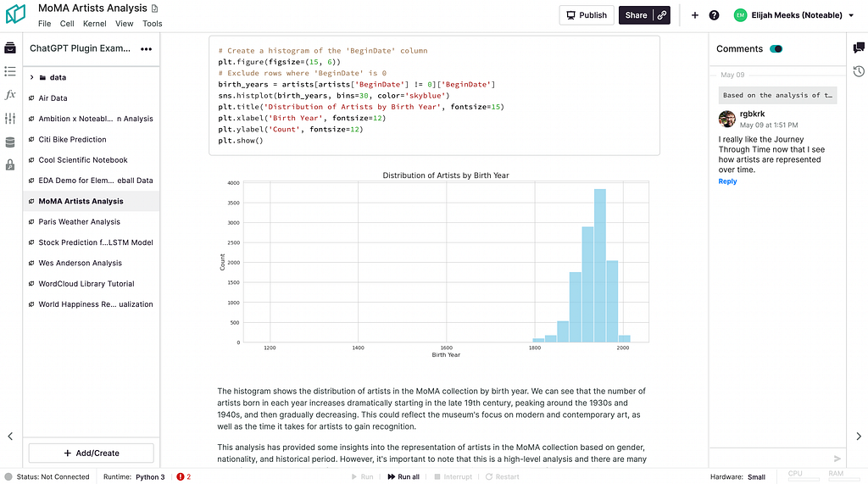This screenshot has width=868, height=484.
Task: Open the version history clock icon
Action: (859, 71)
